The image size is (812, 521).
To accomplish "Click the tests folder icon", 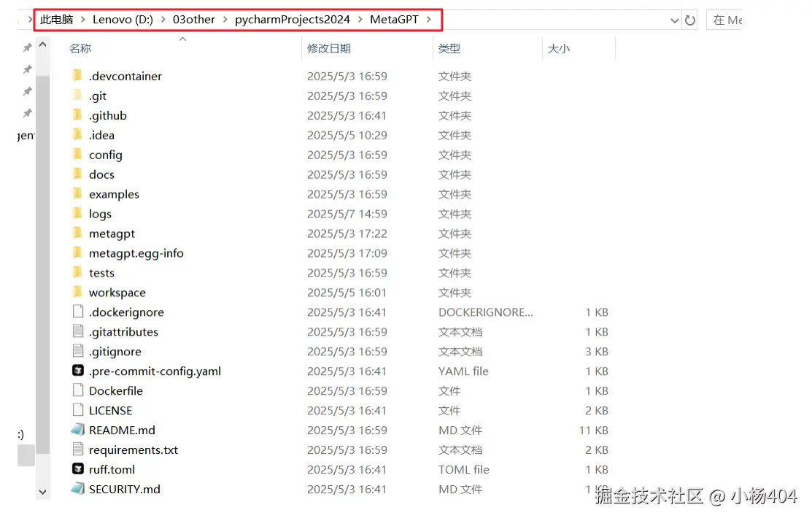I will pos(77,272).
